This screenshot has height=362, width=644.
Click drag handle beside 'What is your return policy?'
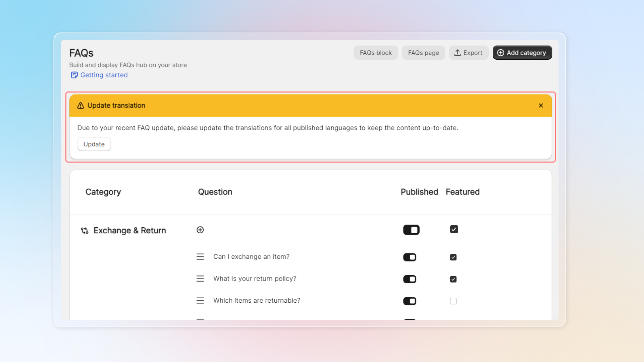[x=200, y=279]
